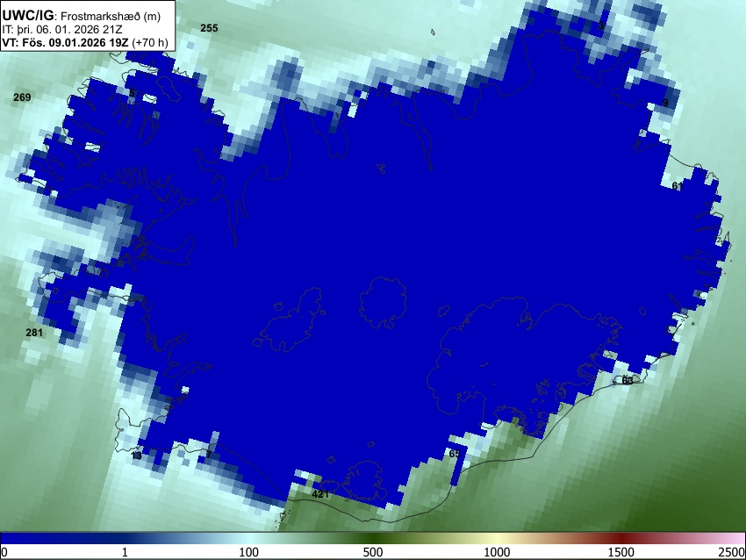Click the value label 9 in the northeast
The image size is (746, 560).
tap(665, 103)
